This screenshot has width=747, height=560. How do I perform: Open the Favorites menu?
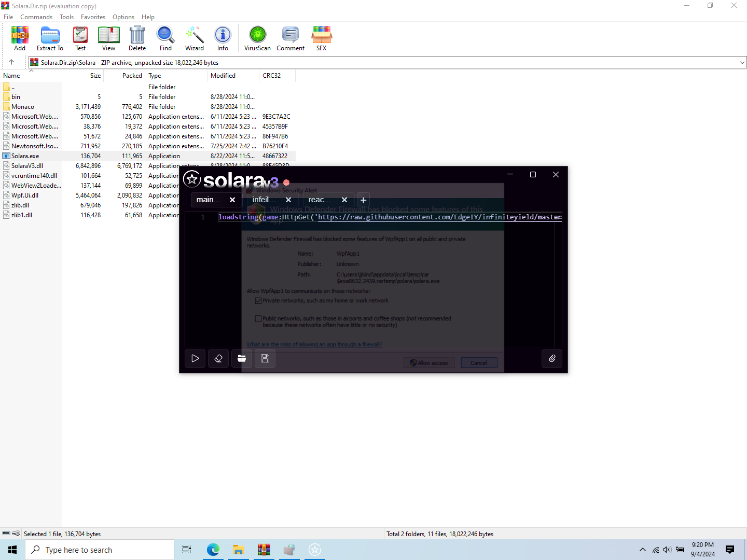point(93,17)
